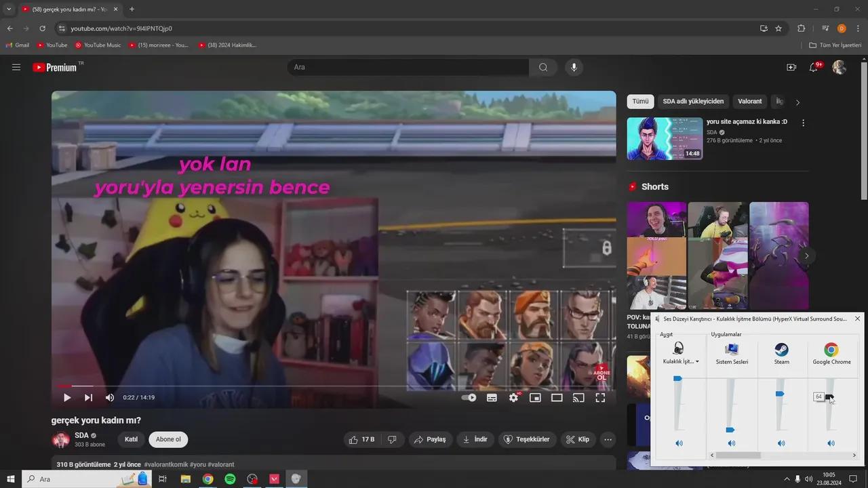
Task: Bookmark this page with the star
Action: [x=778, y=28]
